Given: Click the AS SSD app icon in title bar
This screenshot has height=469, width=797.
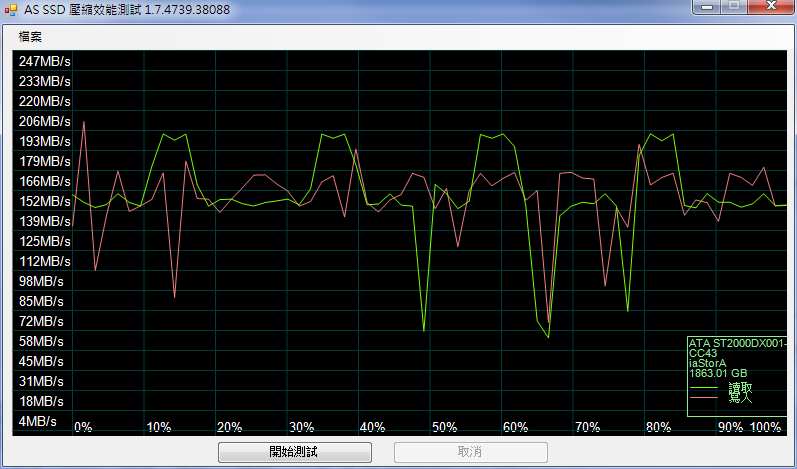Looking at the screenshot, I should 10,10.
